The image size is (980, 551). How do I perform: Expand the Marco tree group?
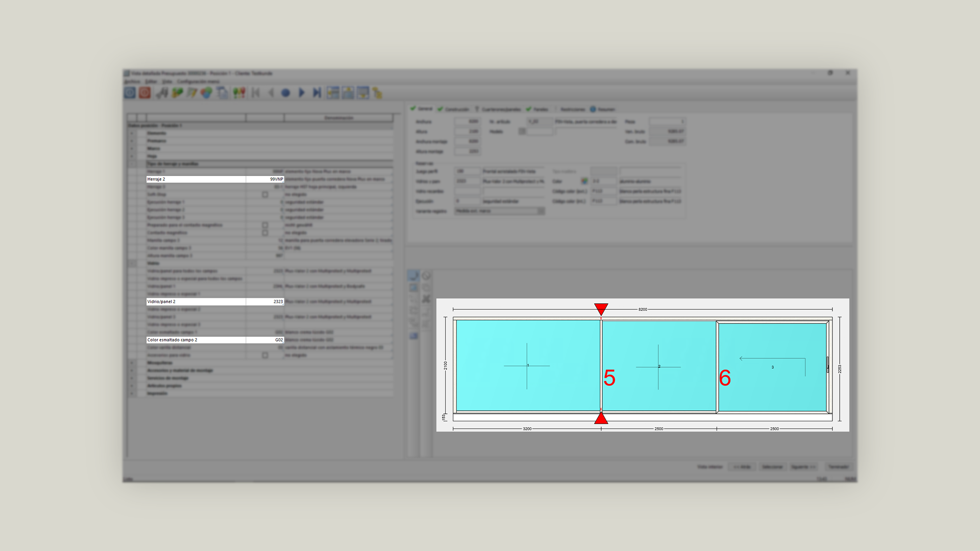pos(132,148)
